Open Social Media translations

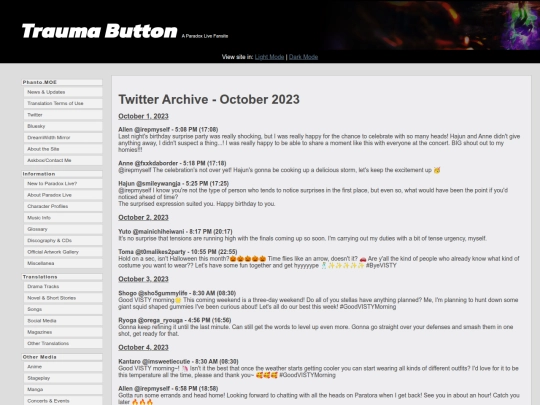(x=63, y=321)
